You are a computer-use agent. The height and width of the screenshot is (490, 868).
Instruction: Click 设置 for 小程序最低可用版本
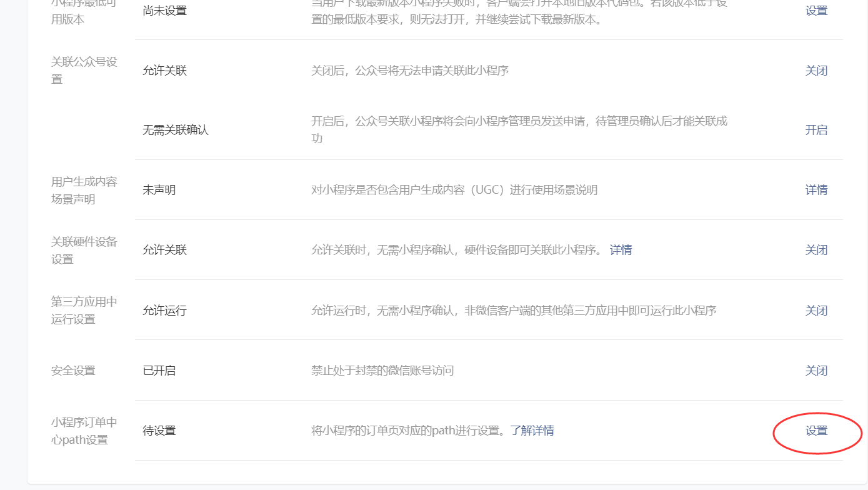(x=816, y=11)
